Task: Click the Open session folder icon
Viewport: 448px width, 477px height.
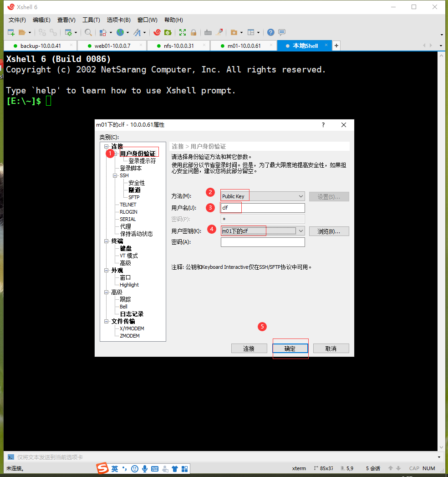Action: point(22,32)
